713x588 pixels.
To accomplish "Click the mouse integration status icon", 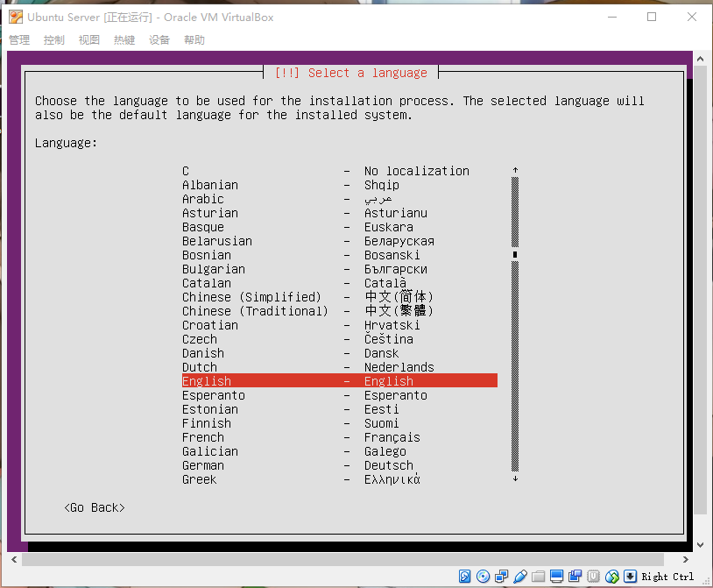I will pyautogui.click(x=612, y=577).
